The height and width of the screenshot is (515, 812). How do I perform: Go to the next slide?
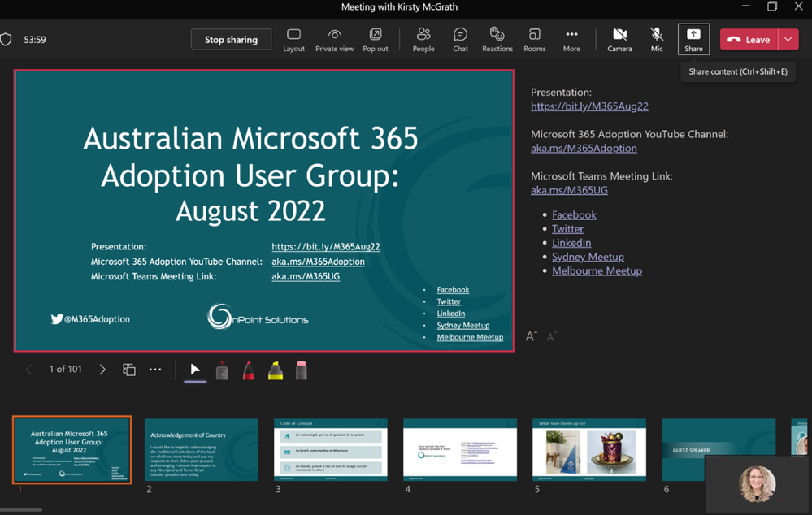tap(102, 369)
